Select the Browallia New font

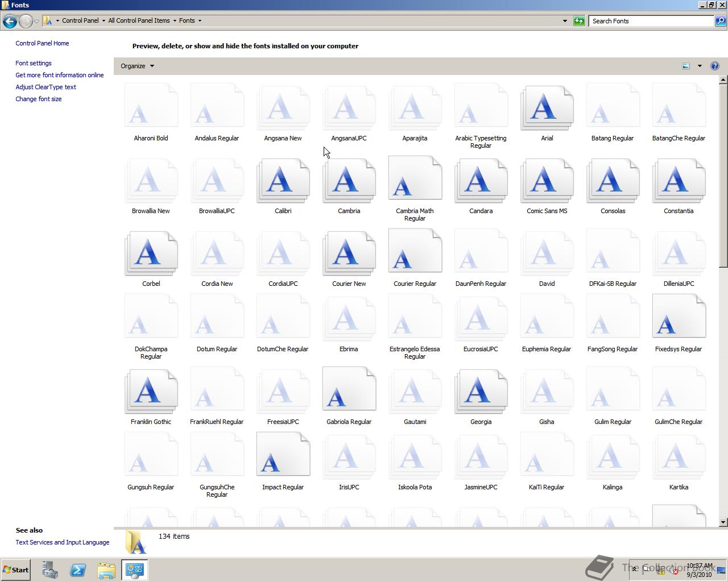tap(151, 185)
